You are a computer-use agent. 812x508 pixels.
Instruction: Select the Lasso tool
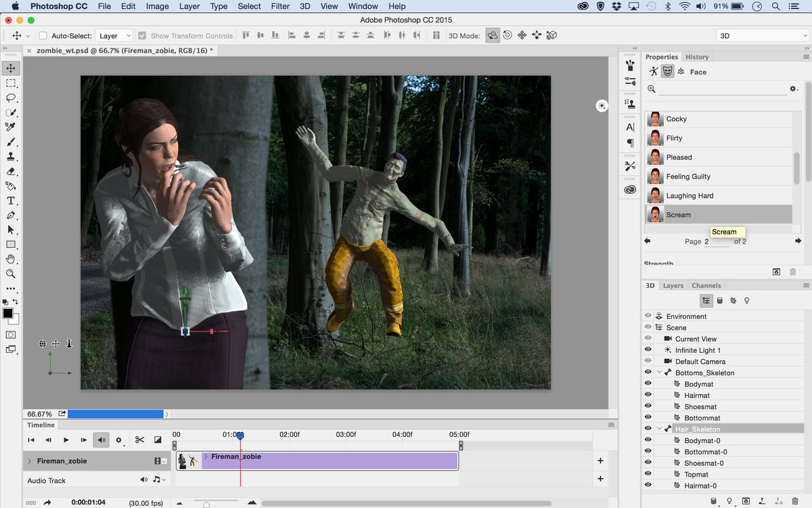click(11, 98)
